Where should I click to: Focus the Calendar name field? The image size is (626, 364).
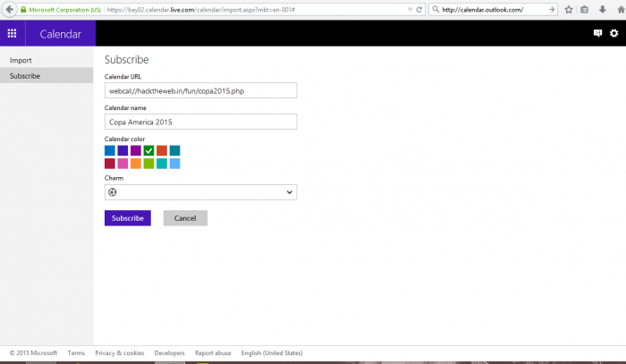[x=200, y=122]
